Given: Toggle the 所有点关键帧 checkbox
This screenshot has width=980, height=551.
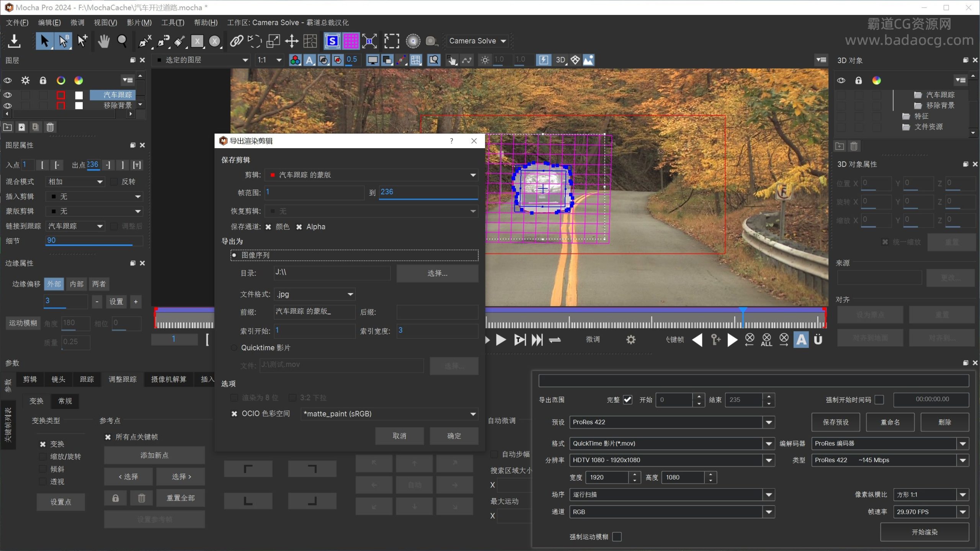Looking at the screenshot, I should tap(108, 437).
